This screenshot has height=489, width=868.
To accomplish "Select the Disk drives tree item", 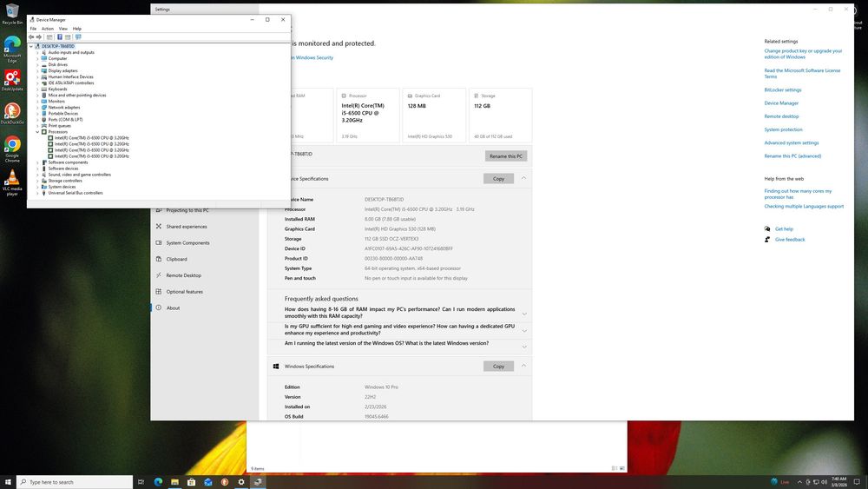I will click(x=57, y=64).
